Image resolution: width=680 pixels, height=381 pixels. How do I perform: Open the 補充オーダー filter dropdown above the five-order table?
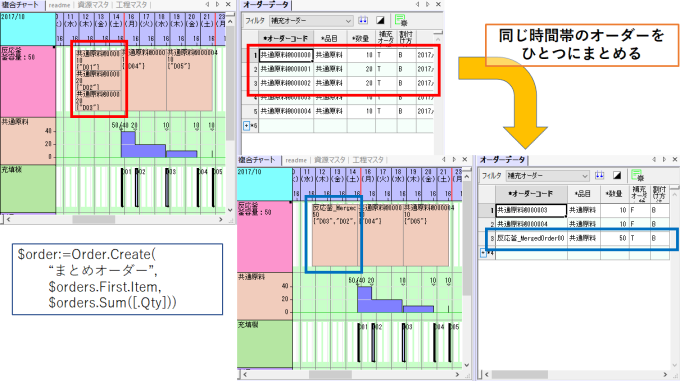(x=311, y=20)
